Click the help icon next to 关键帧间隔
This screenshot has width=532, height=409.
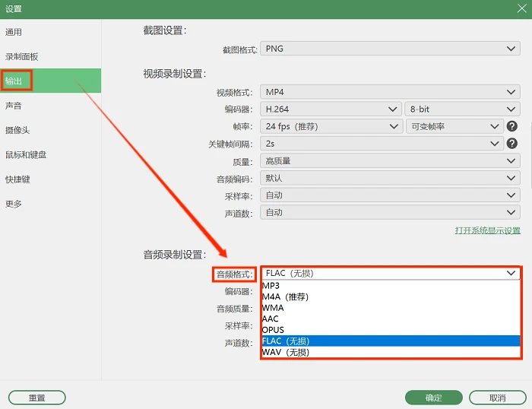pyautogui.click(x=512, y=144)
